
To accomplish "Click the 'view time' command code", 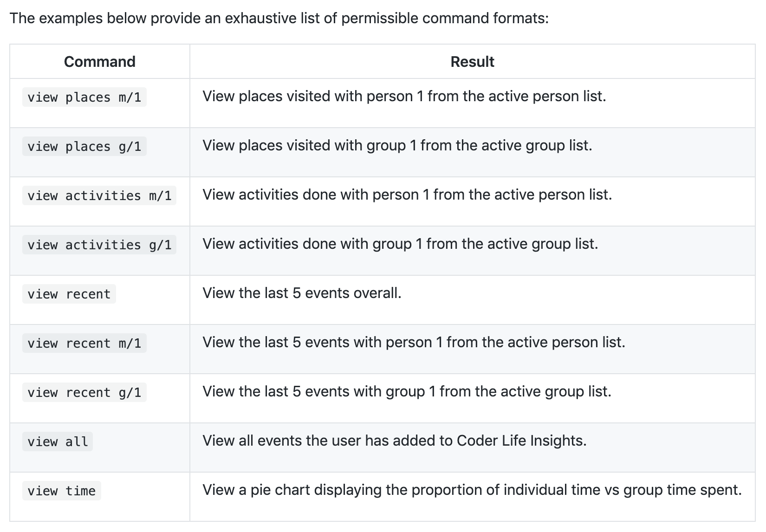I will pyautogui.click(x=61, y=491).
